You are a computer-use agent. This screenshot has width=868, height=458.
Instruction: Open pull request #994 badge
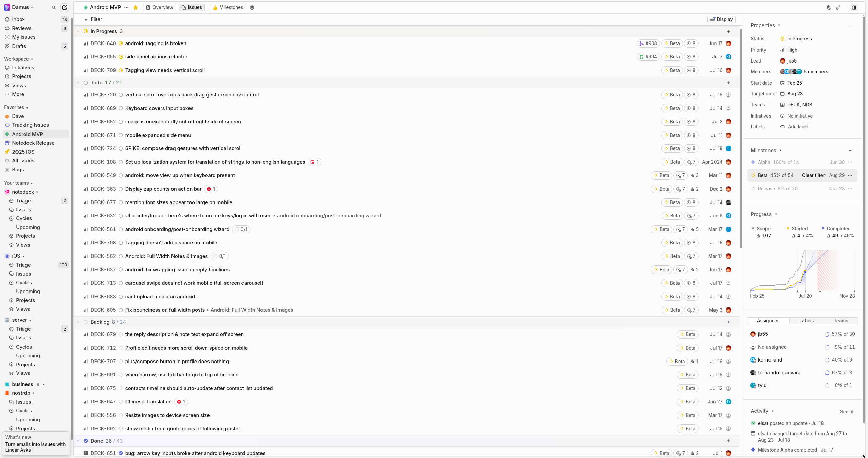point(648,57)
